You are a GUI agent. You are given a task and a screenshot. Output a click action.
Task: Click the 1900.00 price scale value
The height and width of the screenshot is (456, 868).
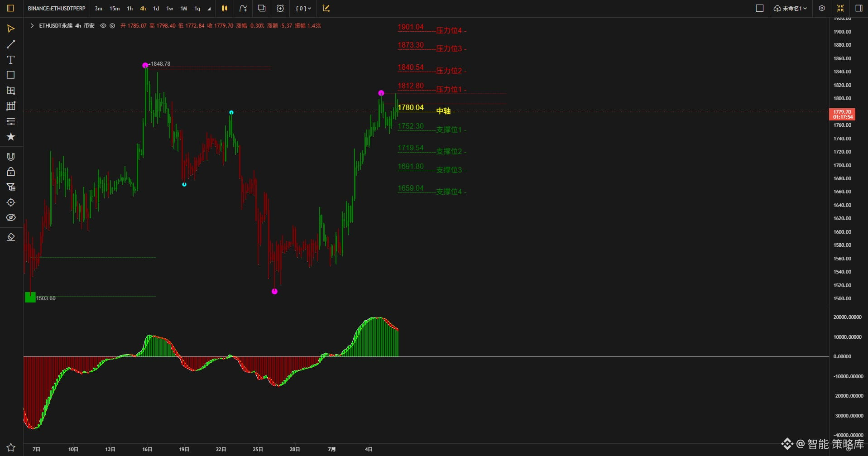pyautogui.click(x=842, y=32)
